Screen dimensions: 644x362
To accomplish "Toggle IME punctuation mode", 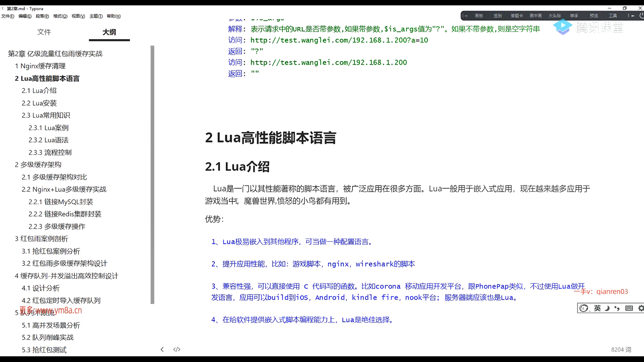I will click(617, 308).
